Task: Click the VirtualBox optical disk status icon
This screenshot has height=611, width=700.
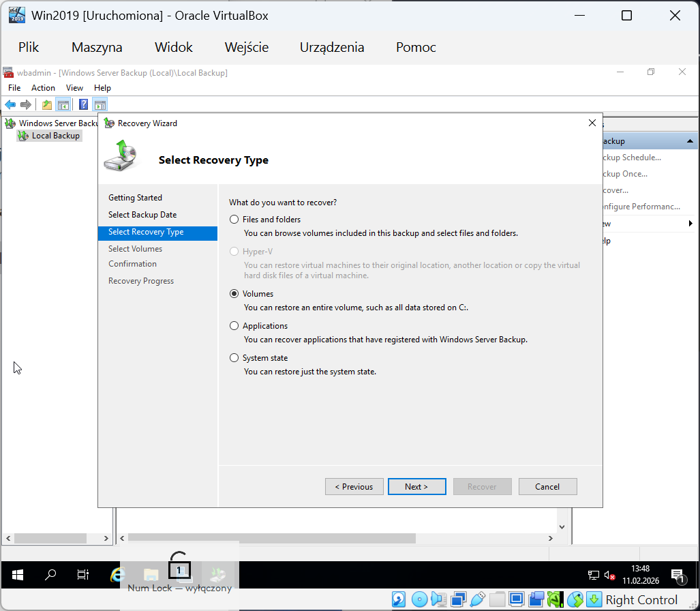Action: (419, 599)
